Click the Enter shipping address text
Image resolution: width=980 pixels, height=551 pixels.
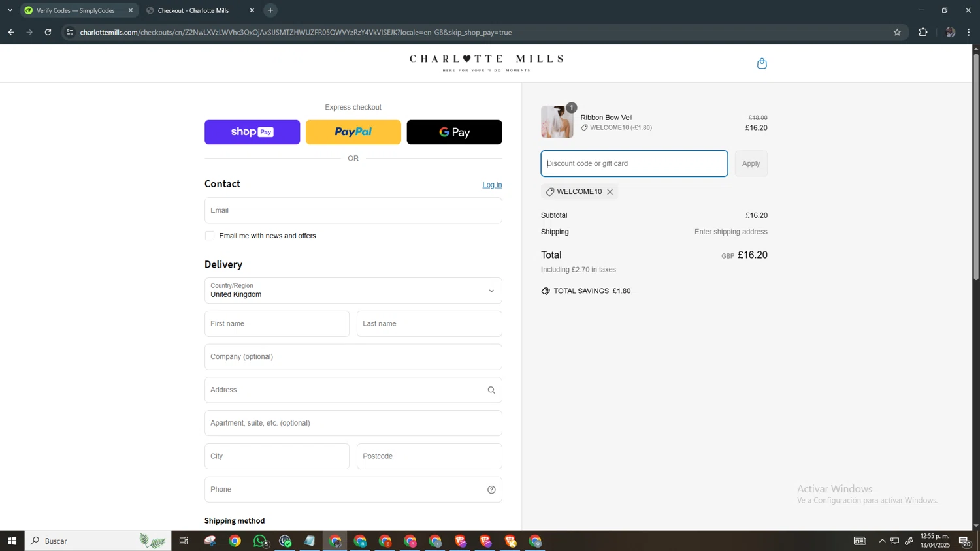tap(731, 232)
